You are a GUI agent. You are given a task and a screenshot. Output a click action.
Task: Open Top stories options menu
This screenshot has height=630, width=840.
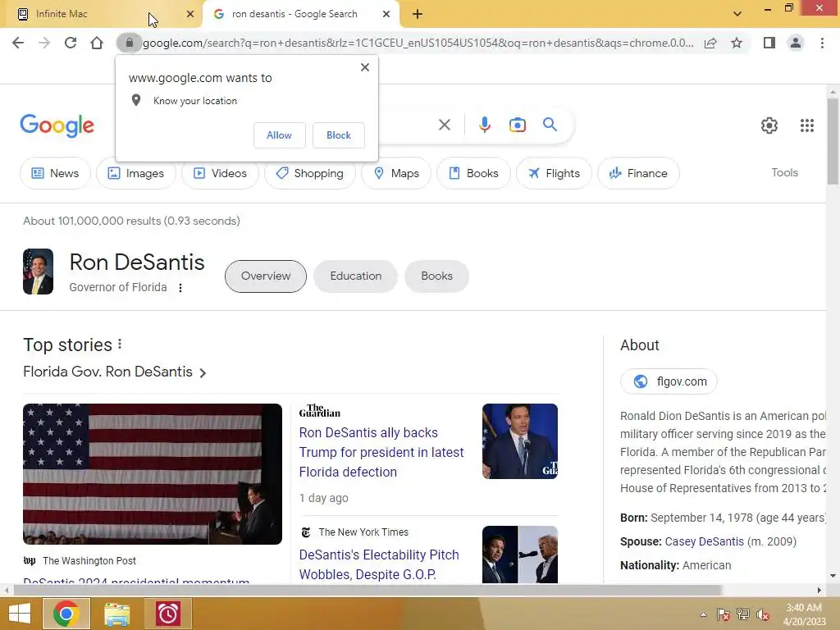(120, 344)
